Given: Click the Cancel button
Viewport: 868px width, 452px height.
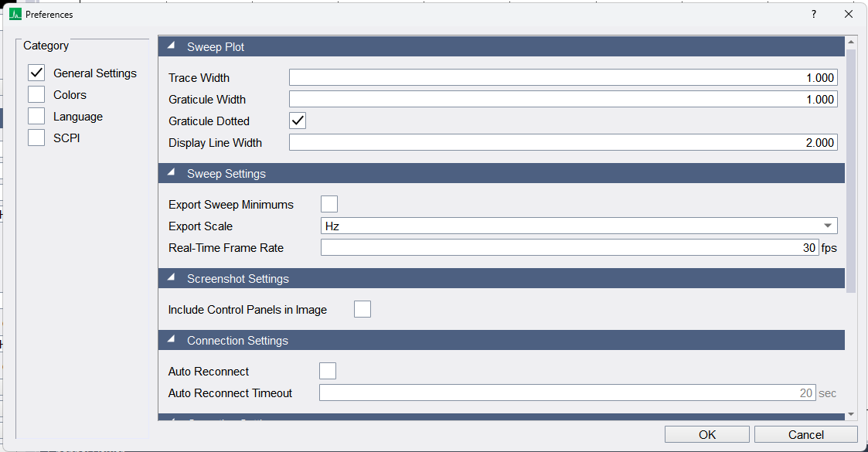Looking at the screenshot, I should pyautogui.click(x=806, y=434).
